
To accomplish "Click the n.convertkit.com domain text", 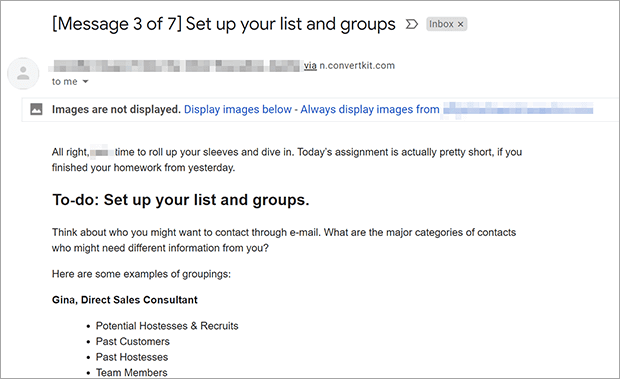I will (x=357, y=66).
